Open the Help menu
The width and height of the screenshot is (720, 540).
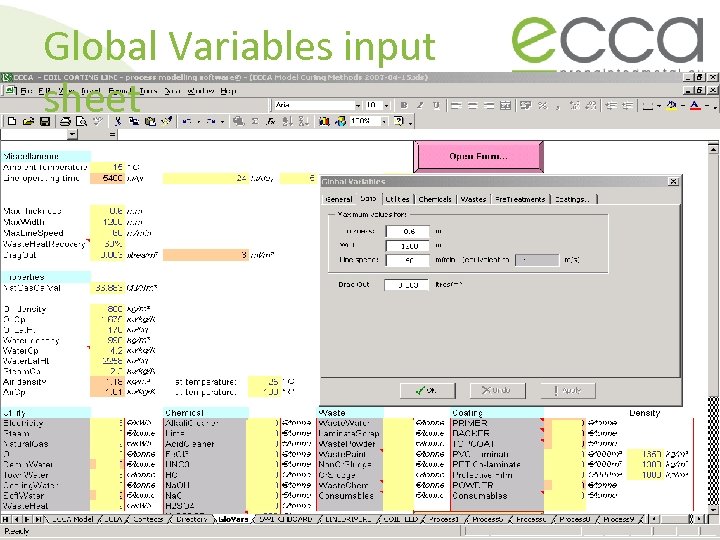click(228, 91)
